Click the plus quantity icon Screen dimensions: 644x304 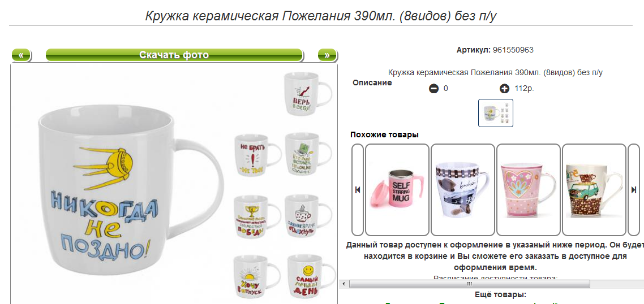[x=504, y=88]
